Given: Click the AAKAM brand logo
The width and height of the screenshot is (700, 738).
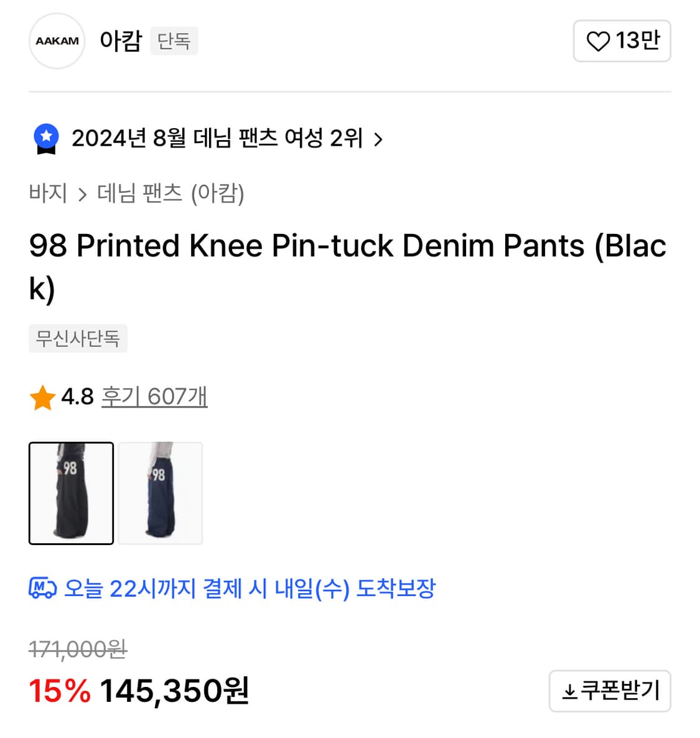Looking at the screenshot, I should click(57, 41).
